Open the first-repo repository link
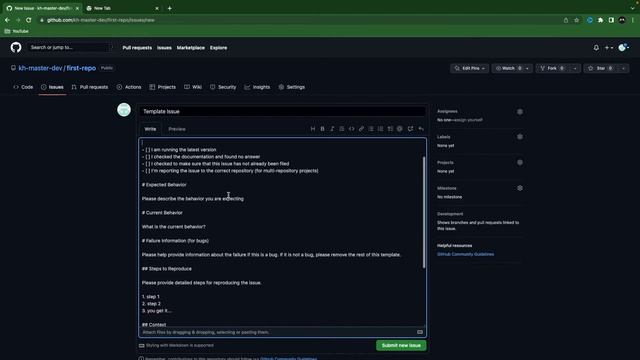This screenshot has height=360, width=640. click(81, 68)
